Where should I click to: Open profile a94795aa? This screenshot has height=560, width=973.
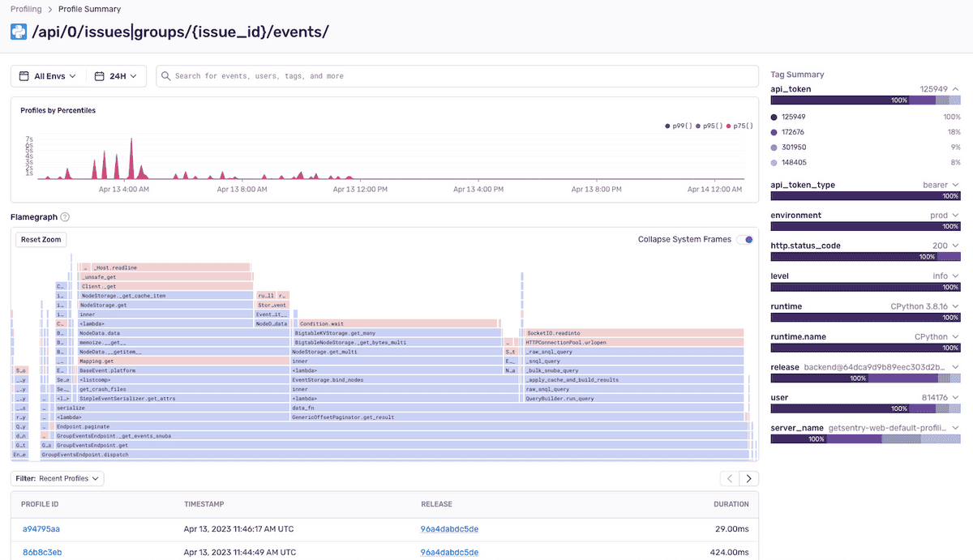tap(41, 529)
